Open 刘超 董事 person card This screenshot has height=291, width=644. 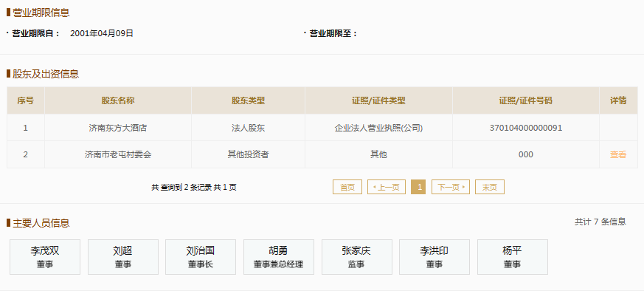122,257
